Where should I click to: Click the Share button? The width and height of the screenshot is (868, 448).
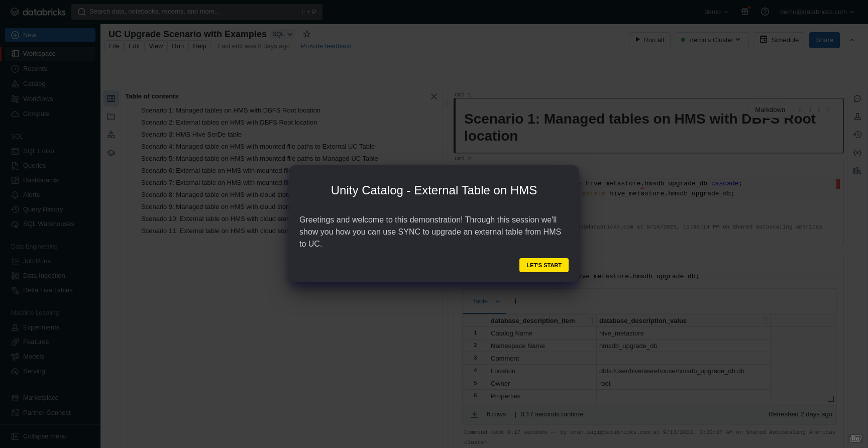pyautogui.click(x=824, y=40)
